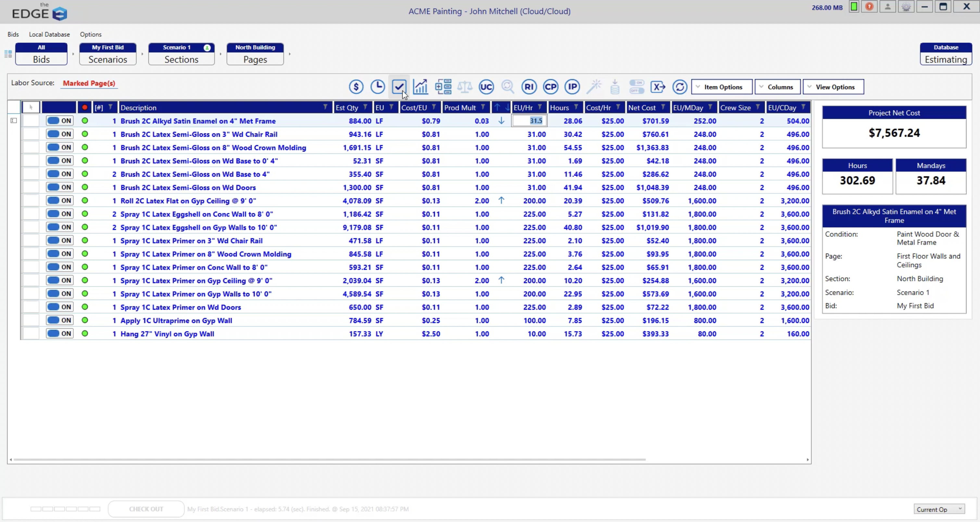Click the progress segments in status bar
Screen dimensions: 980x522
click(66, 509)
